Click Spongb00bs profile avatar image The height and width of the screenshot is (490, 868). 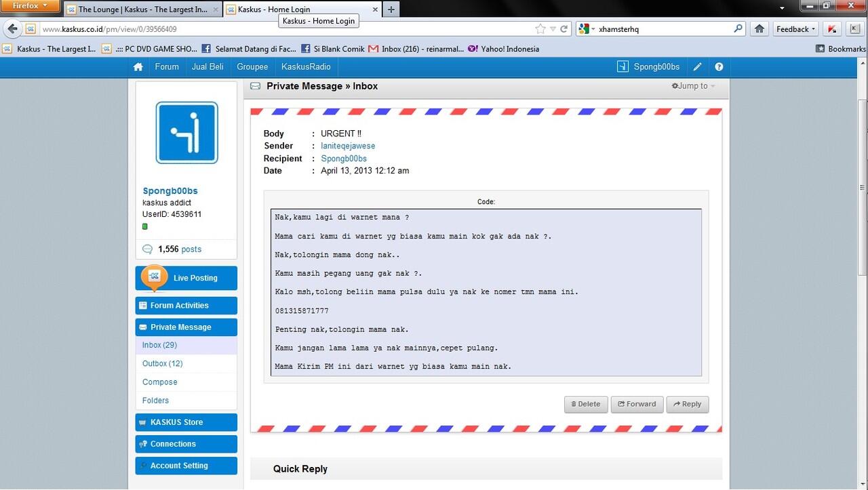(x=186, y=133)
